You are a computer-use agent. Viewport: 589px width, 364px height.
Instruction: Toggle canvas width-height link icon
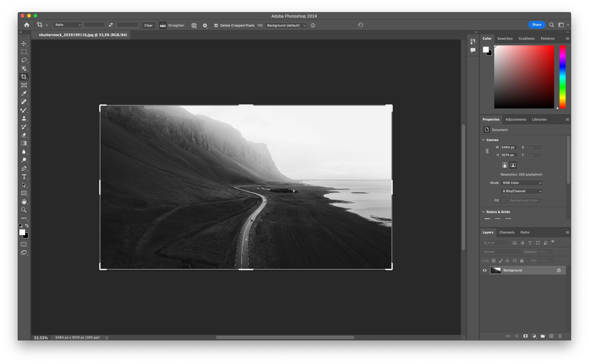(487, 151)
